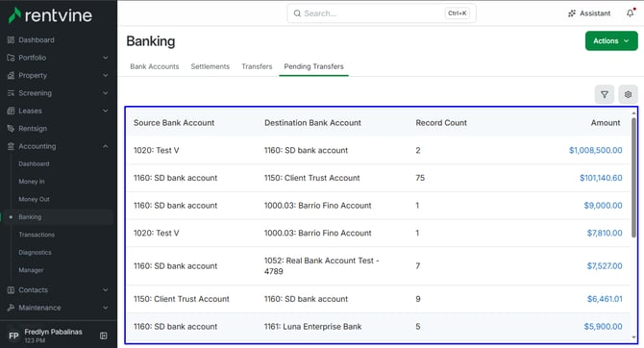644x348 pixels.
Task: Click '1052: Real Bank Account Test - 4789' cell
Action: (x=322, y=266)
